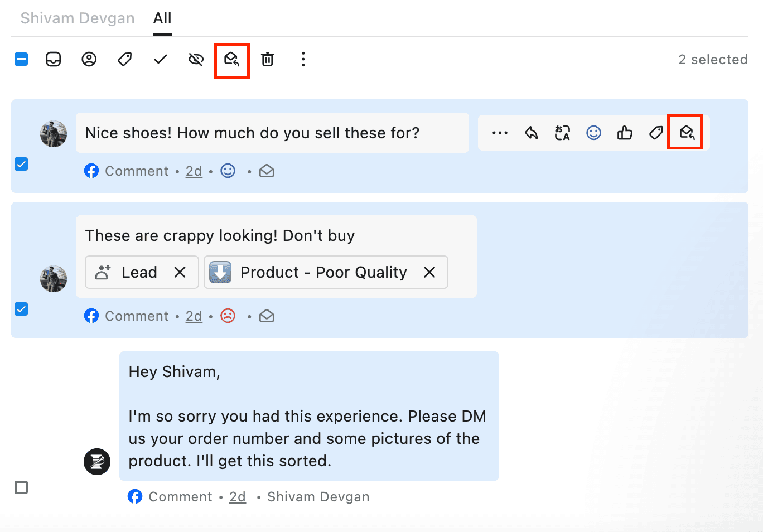Click the tag icon in bulk toolbar

click(x=125, y=59)
